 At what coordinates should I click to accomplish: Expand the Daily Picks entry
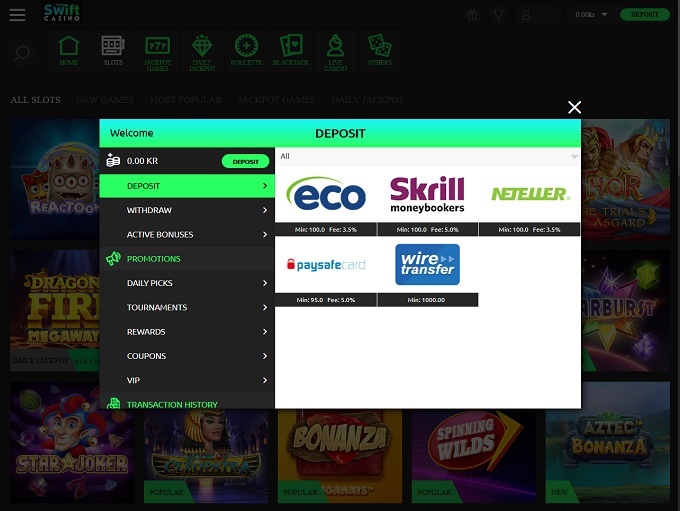pyautogui.click(x=187, y=283)
